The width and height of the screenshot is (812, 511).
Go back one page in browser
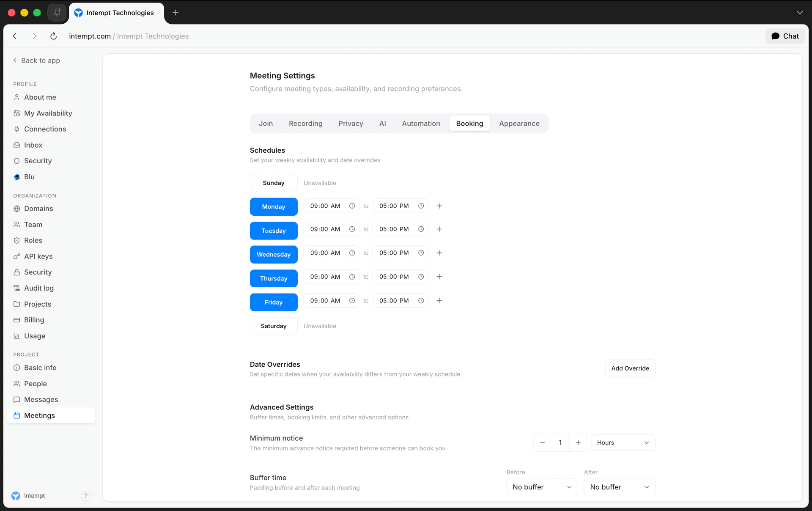(x=15, y=36)
